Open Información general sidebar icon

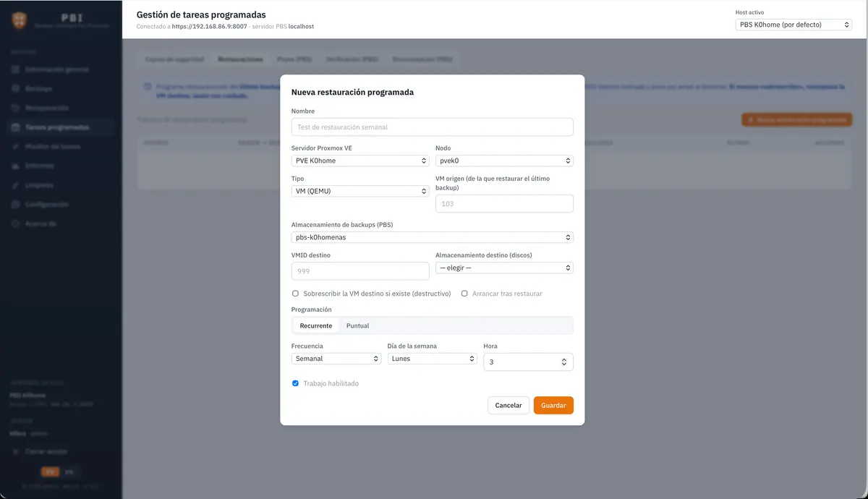pyautogui.click(x=16, y=69)
